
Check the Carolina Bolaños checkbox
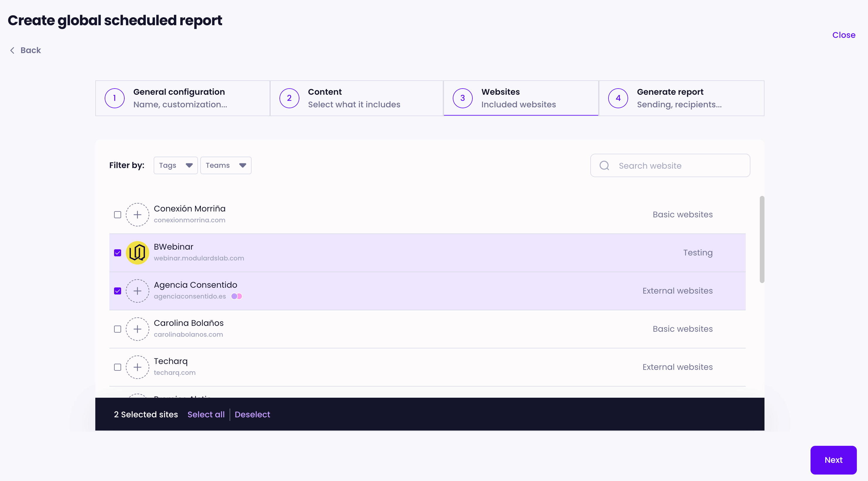(117, 329)
